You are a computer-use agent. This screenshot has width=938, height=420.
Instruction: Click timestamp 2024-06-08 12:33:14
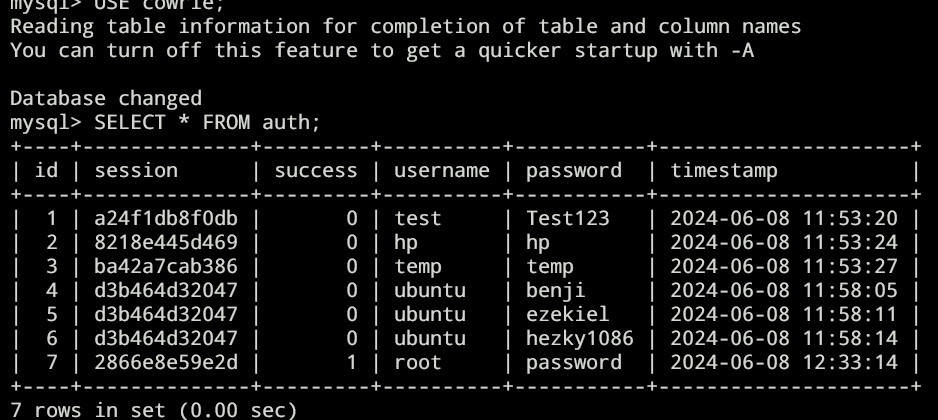pos(784,362)
